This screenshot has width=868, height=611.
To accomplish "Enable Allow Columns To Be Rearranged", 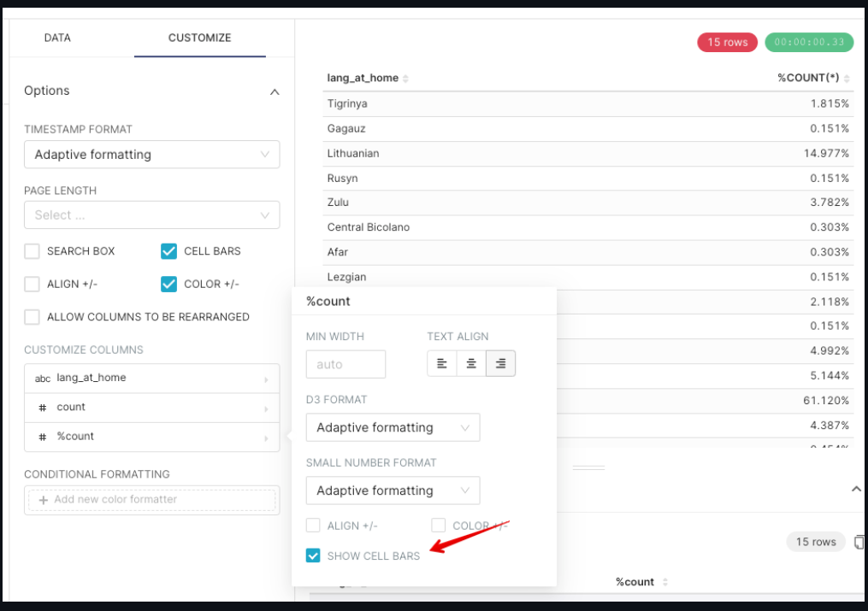I will [32, 317].
